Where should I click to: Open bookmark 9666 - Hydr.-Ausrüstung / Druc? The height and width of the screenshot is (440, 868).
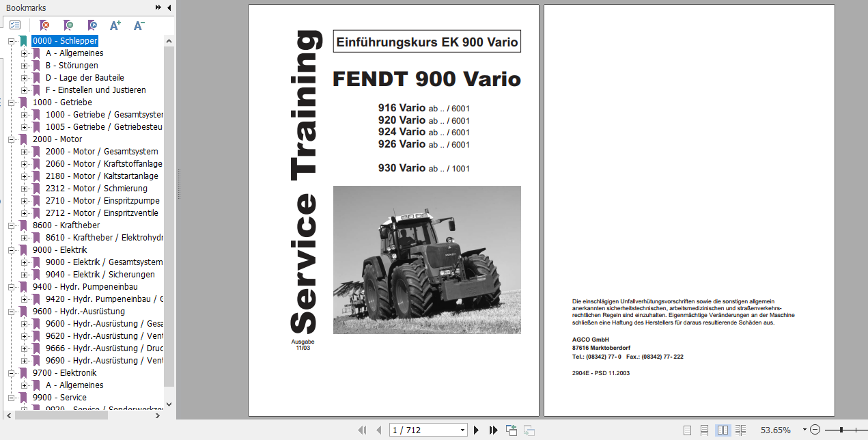(x=104, y=348)
